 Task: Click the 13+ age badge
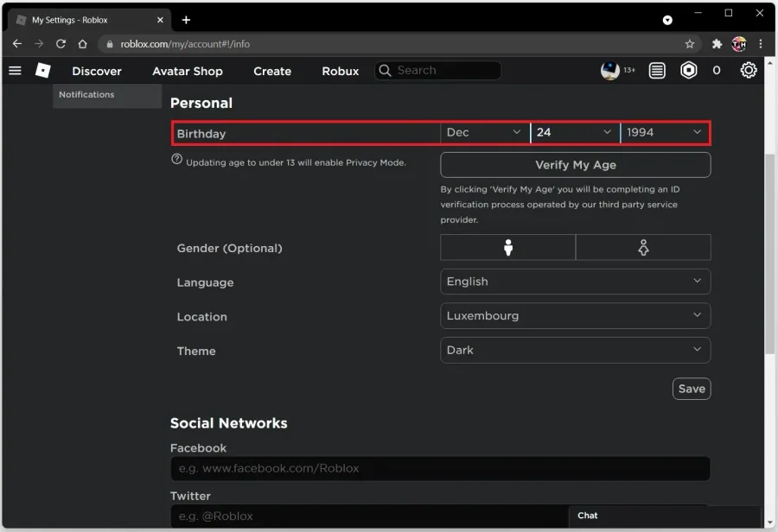point(629,71)
